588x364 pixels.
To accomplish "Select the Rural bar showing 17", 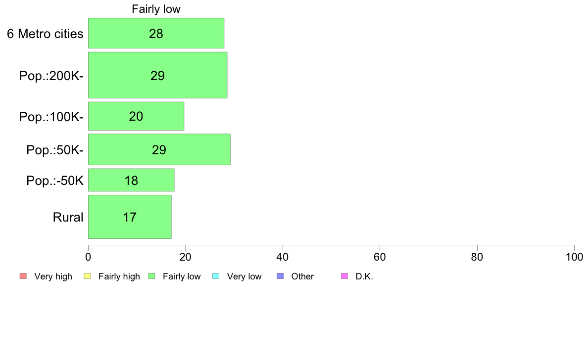I will click(x=130, y=217).
